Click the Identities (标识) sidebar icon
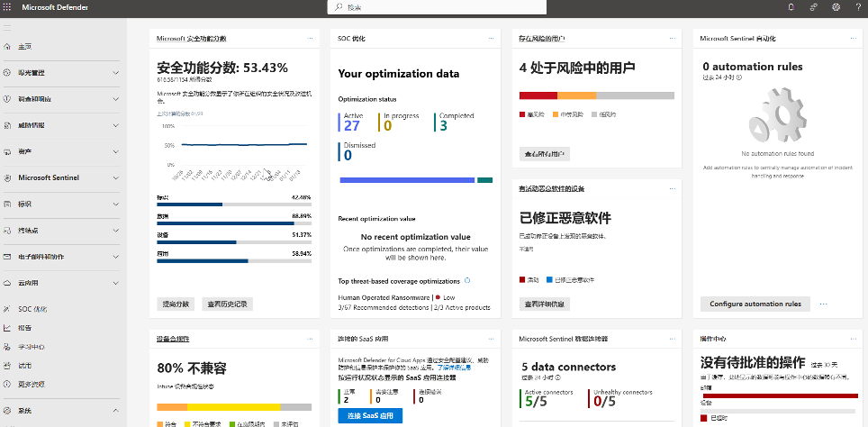The width and height of the screenshot is (868, 427). (7, 204)
